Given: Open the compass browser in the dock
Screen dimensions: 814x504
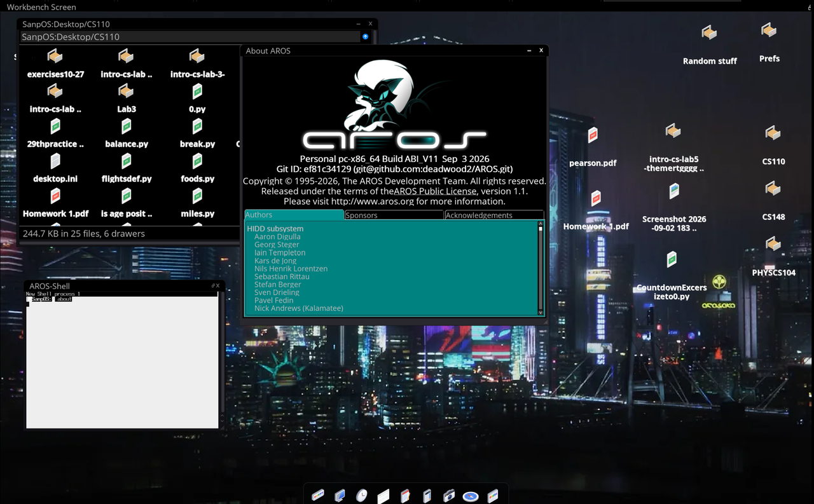Looking at the screenshot, I should click(x=471, y=496).
